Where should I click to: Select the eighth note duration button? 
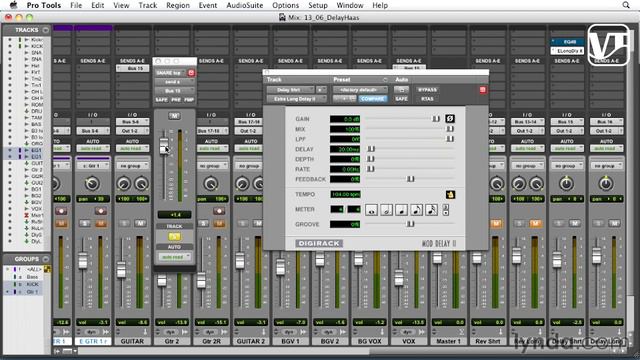coord(416,210)
